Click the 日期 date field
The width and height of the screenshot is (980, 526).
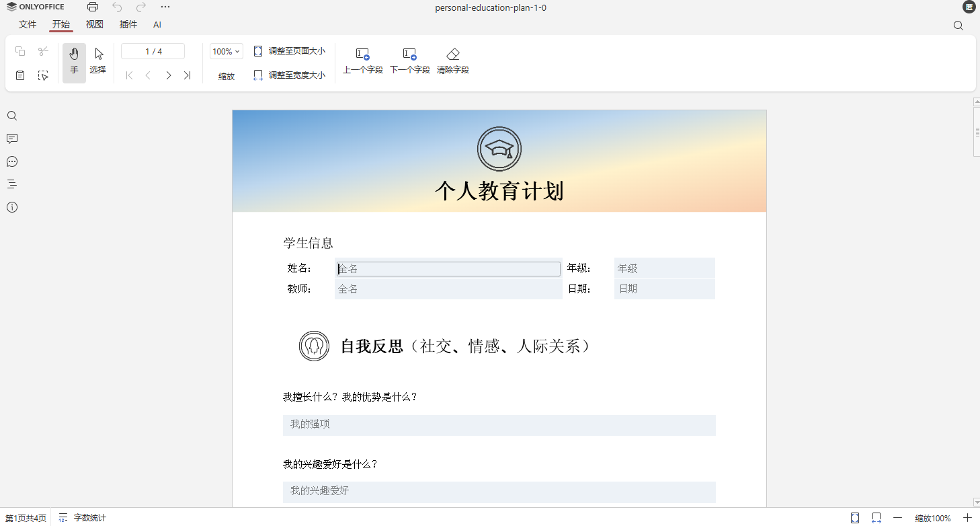[665, 289]
